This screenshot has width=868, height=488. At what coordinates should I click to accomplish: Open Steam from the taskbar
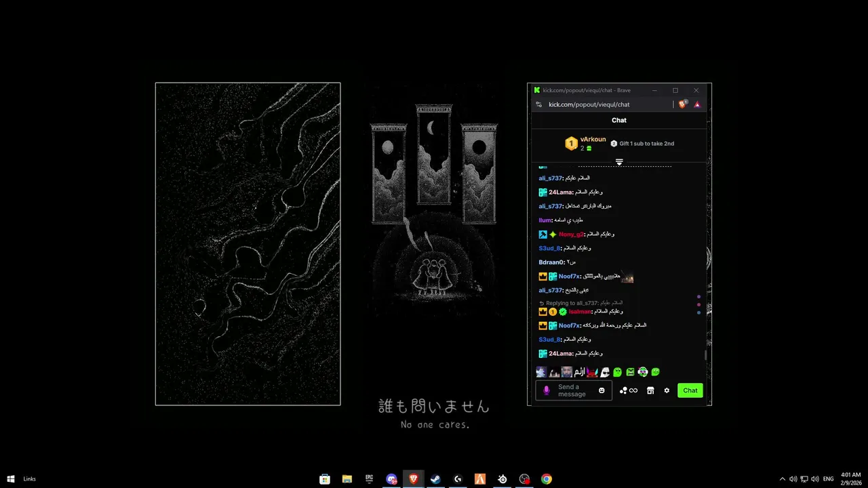(435, 479)
